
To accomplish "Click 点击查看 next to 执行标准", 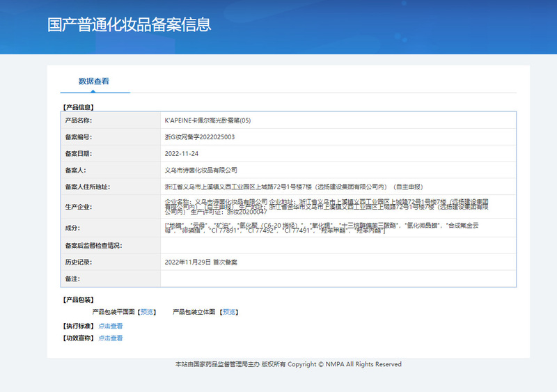I will [111, 326].
